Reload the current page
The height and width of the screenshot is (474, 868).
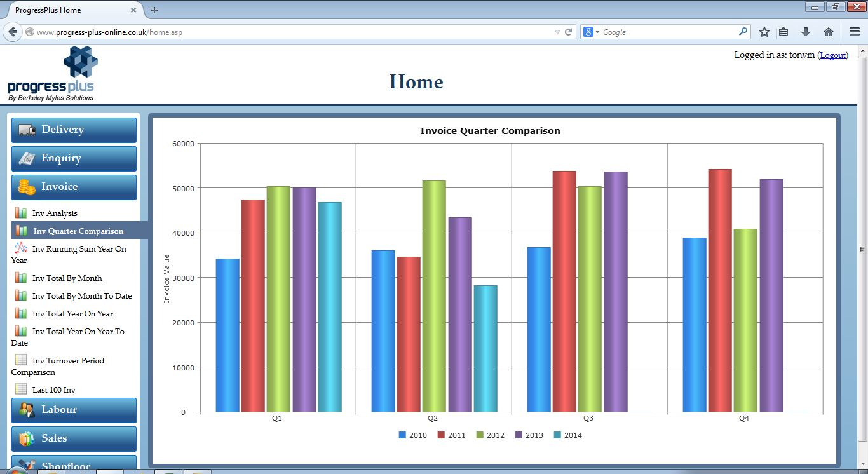[x=569, y=32]
